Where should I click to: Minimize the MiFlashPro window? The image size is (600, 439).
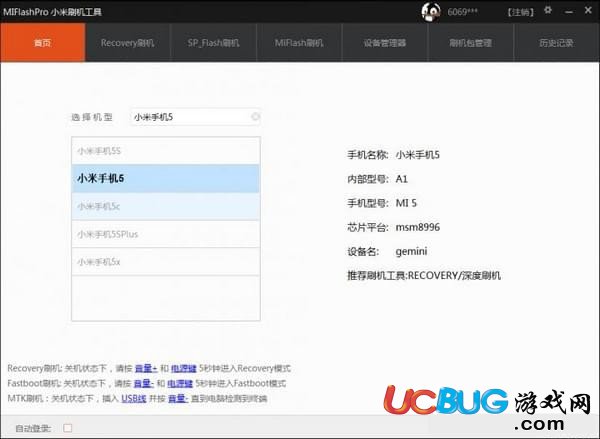click(x=569, y=12)
